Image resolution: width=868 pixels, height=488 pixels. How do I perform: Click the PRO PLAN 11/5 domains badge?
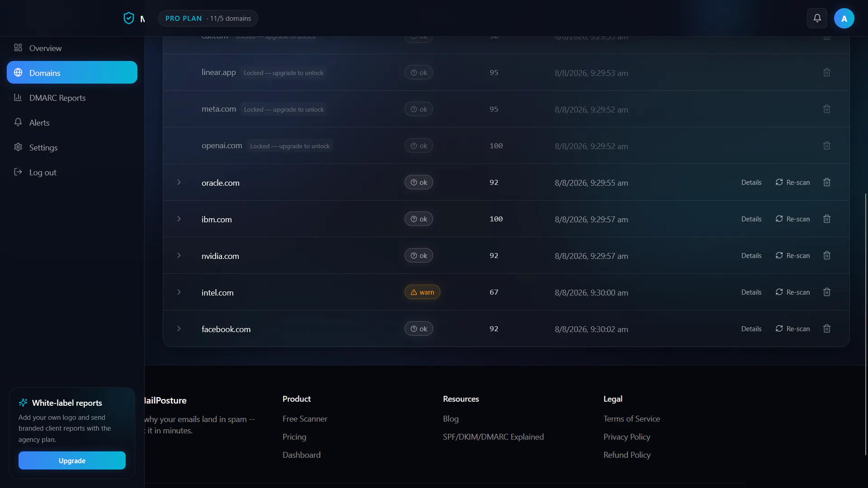pyautogui.click(x=208, y=19)
